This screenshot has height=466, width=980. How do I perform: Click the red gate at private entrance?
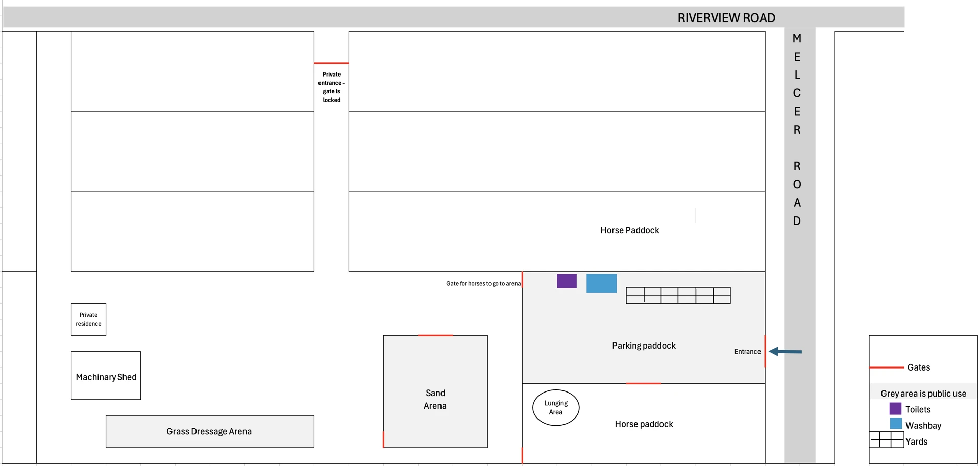click(331, 63)
